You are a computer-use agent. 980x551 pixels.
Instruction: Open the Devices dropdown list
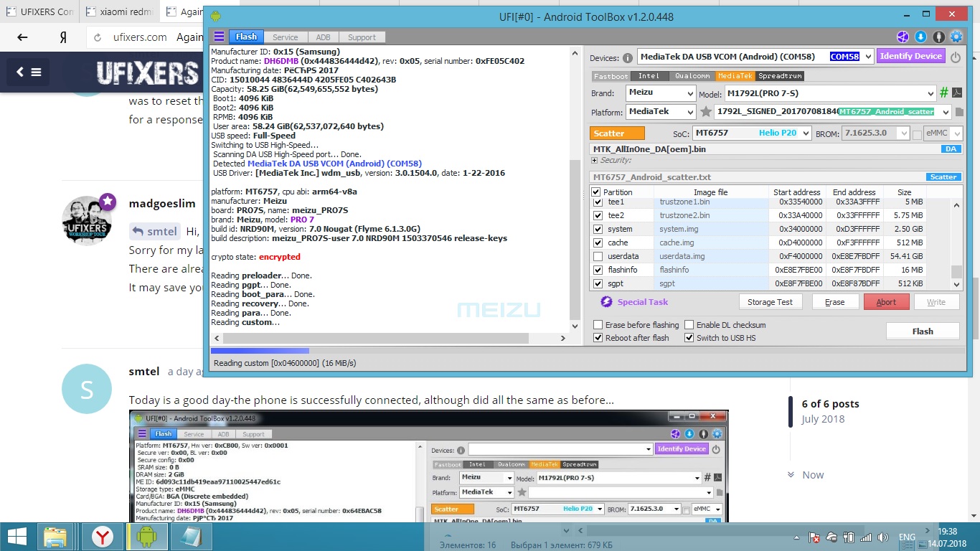[x=867, y=57]
